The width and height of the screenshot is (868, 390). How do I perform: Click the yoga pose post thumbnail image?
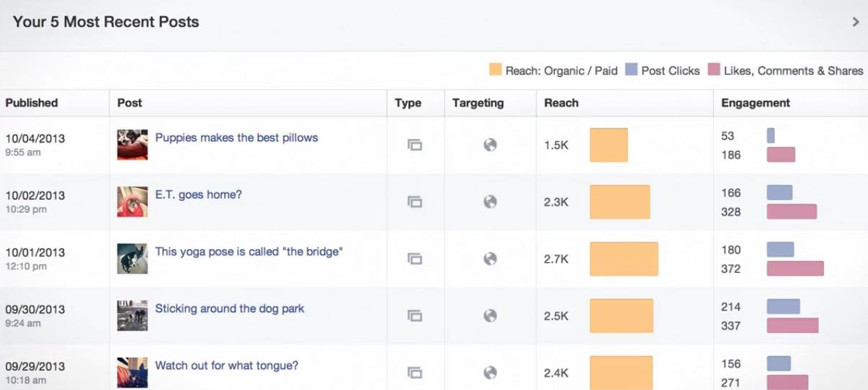[x=133, y=258]
